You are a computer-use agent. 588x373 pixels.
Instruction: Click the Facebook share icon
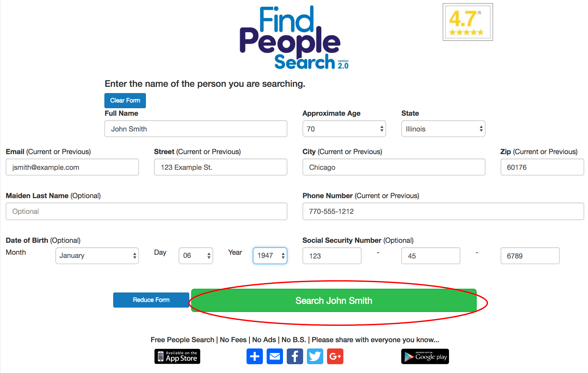coord(295,356)
